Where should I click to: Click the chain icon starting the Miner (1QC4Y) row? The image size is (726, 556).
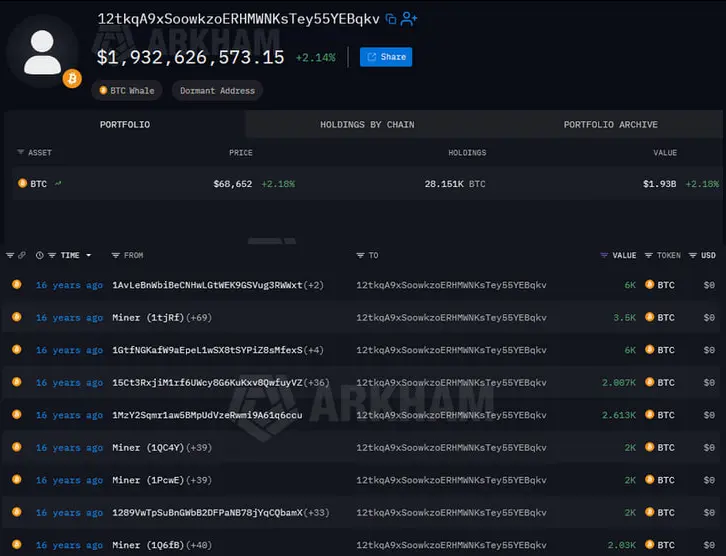(17, 447)
